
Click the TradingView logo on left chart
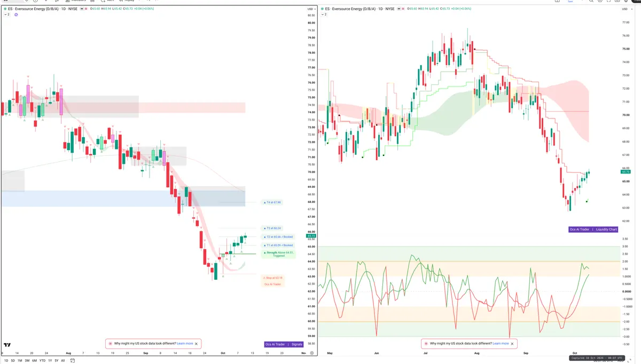(7, 346)
